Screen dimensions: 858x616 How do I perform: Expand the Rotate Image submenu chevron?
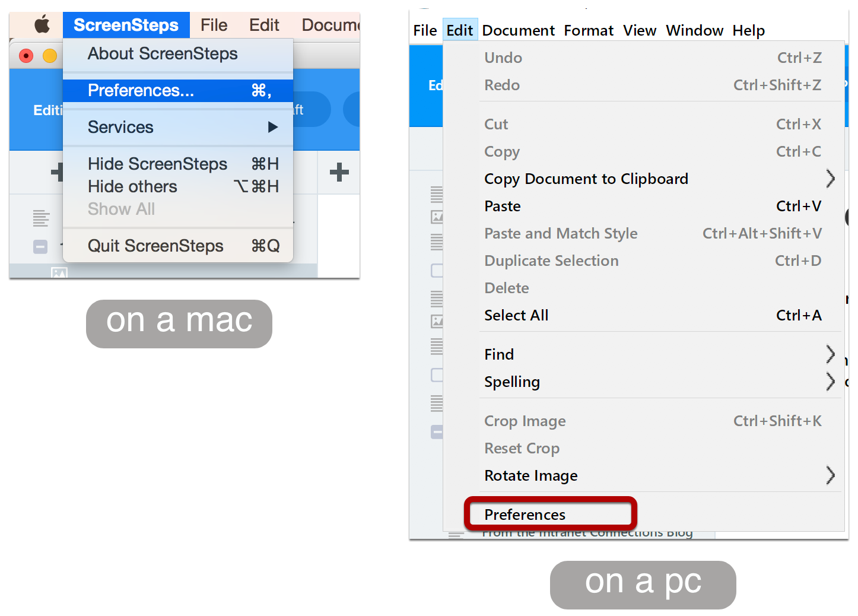click(830, 475)
